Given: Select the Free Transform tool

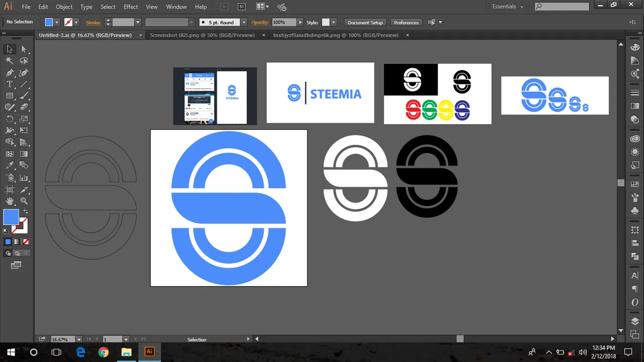Looking at the screenshot, I should [x=24, y=131].
